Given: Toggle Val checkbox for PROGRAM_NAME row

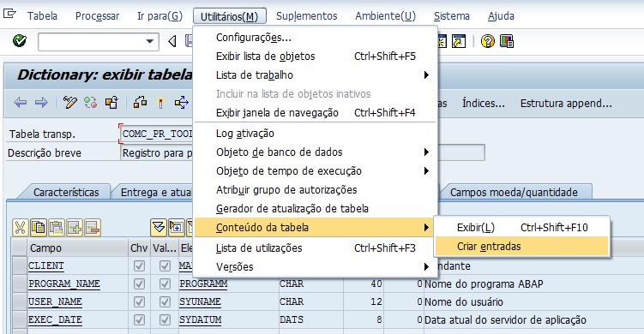Looking at the screenshot, I should (x=165, y=284).
